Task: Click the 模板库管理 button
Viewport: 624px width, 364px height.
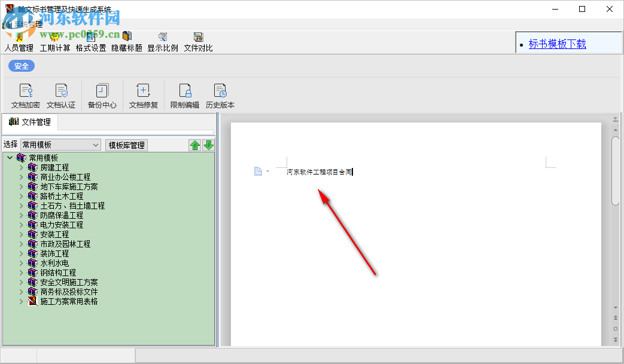Action: click(127, 145)
